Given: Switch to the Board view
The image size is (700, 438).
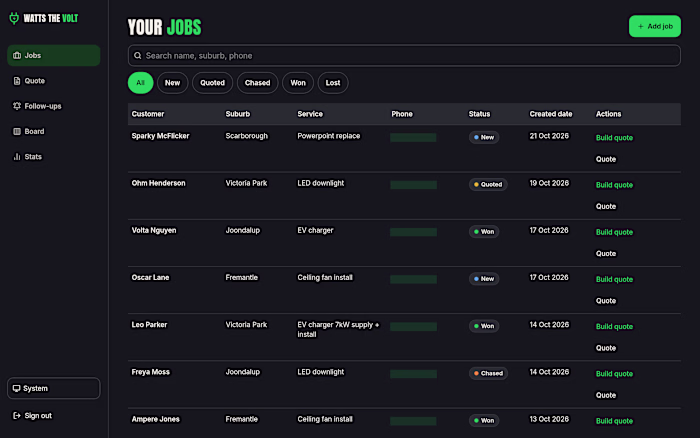Looking at the screenshot, I should pos(54,131).
